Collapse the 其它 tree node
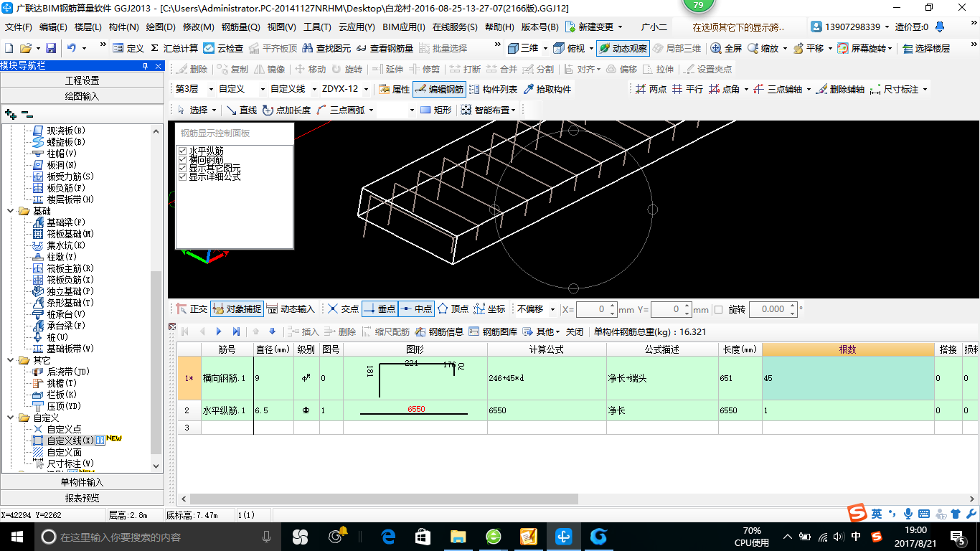The image size is (980, 551). (x=11, y=360)
